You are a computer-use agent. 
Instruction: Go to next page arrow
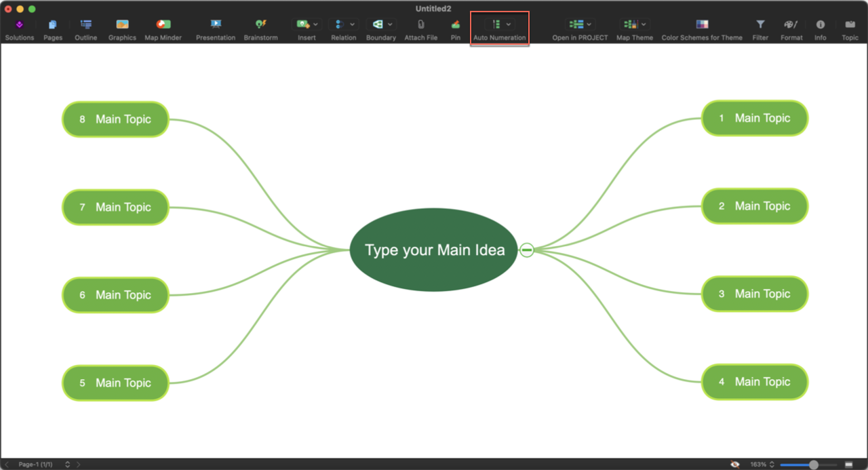[78, 465]
